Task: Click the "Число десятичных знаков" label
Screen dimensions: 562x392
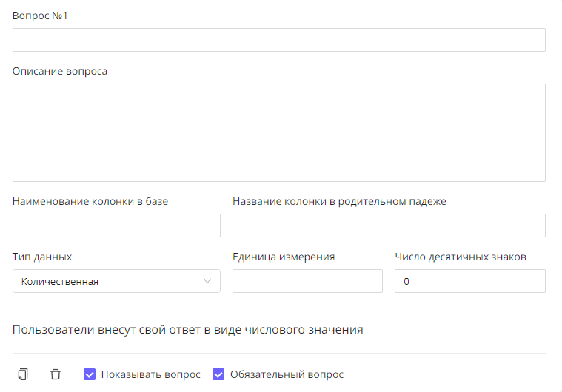Action: 460,257
